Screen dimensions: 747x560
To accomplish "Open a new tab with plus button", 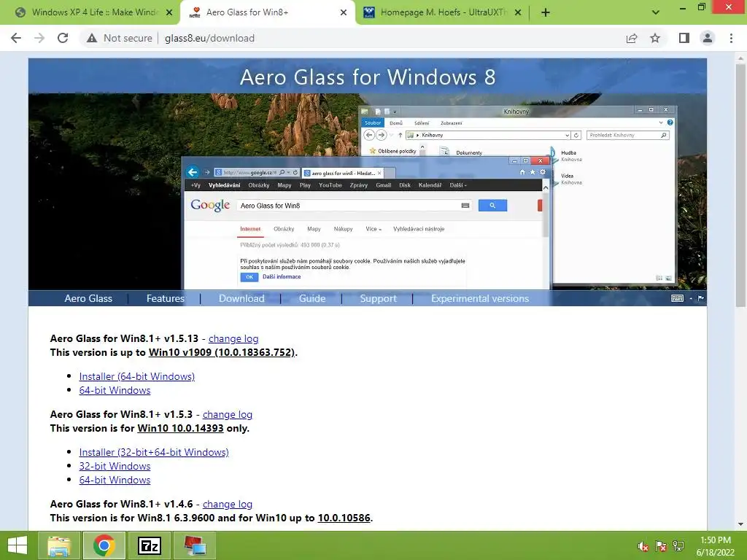I will coord(546,12).
